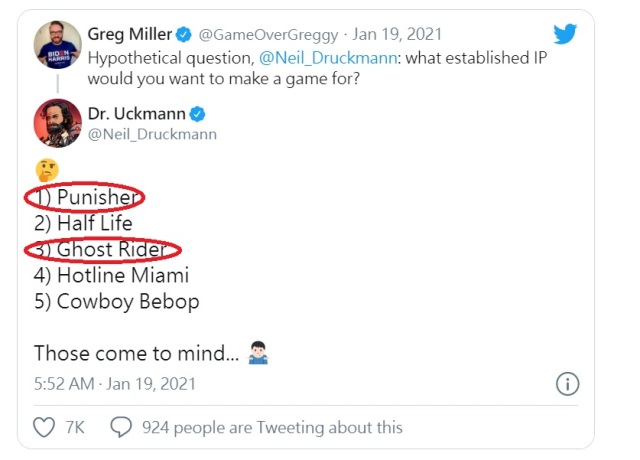Screen dimensions: 640x460
Task: Open "924 people are Tweeting about this"
Action: (x=272, y=427)
